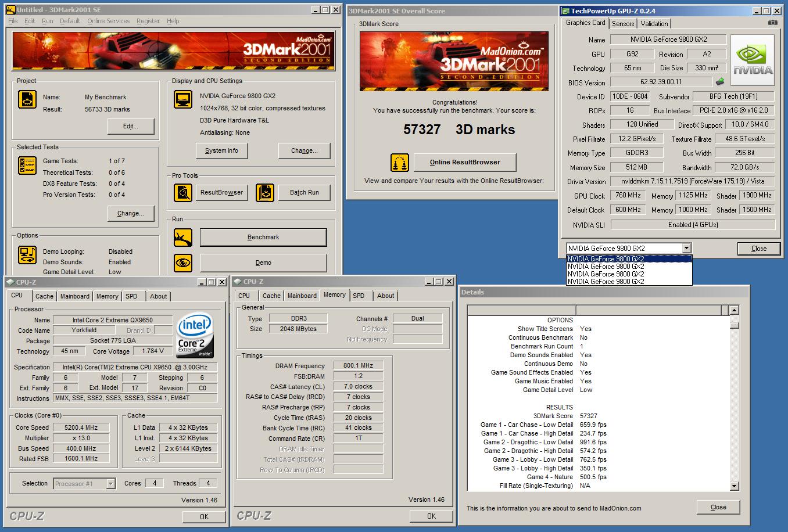
Task: Open CPU tab in Memory-tab CPU-Z window
Action: point(244,296)
